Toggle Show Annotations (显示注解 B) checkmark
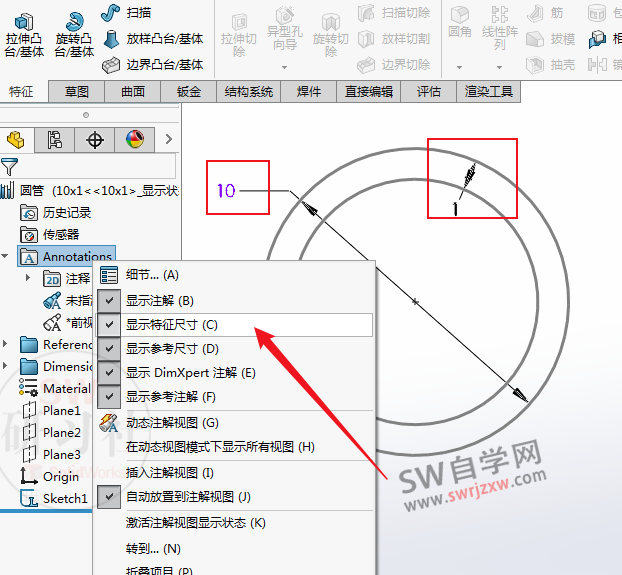The image size is (622, 575). pyautogui.click(x=109, y=301)
